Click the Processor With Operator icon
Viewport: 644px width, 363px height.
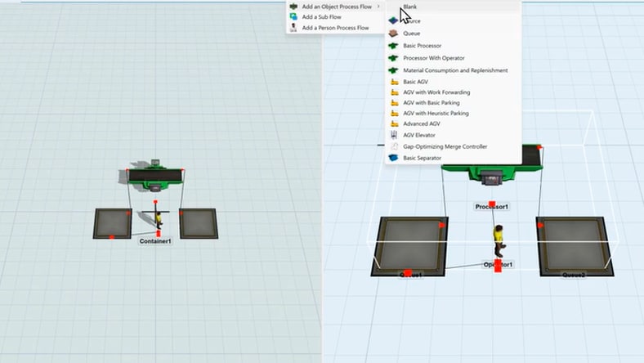tap(393, 58)
